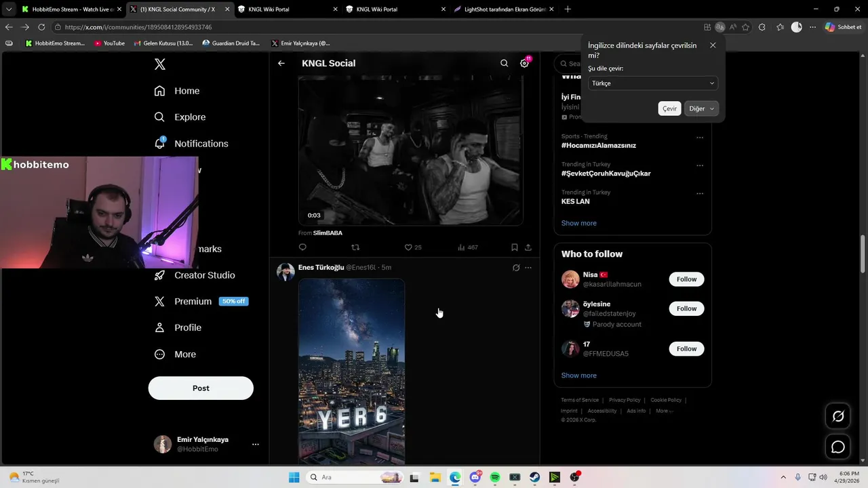The width and height of the screenshot is (868, 488).
Task: Follow öylesine account
Action: [x=686, y=308]
